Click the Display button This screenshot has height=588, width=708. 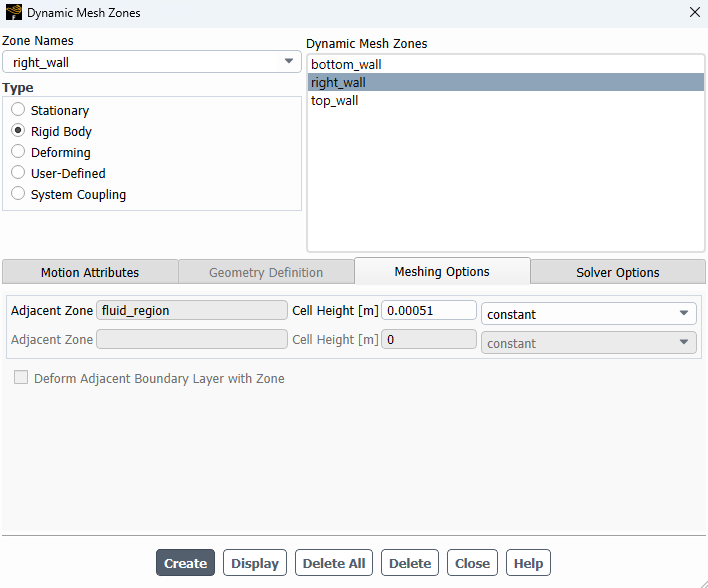[255, 563]
